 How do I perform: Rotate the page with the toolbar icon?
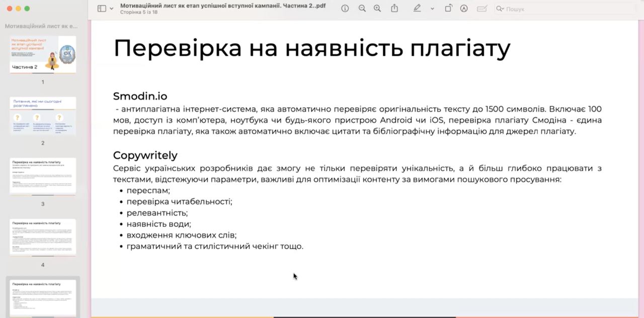pyautogui.click(x=448, y=9)
